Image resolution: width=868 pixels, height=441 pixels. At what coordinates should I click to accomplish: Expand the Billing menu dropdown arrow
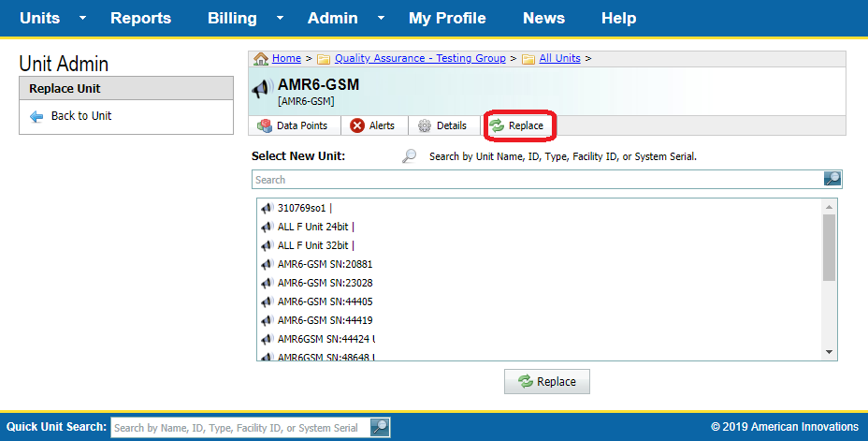(x=281, y=19)
